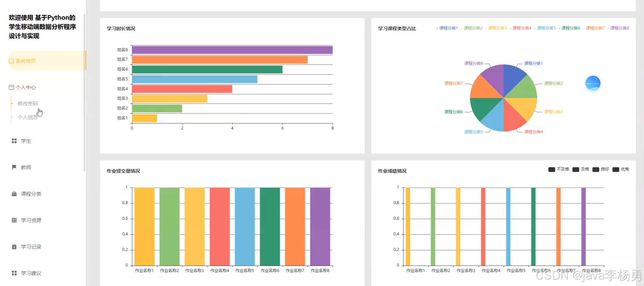Click the 作业成绩情况 chart title
This screenshot has height=286, width=644.
392,171
